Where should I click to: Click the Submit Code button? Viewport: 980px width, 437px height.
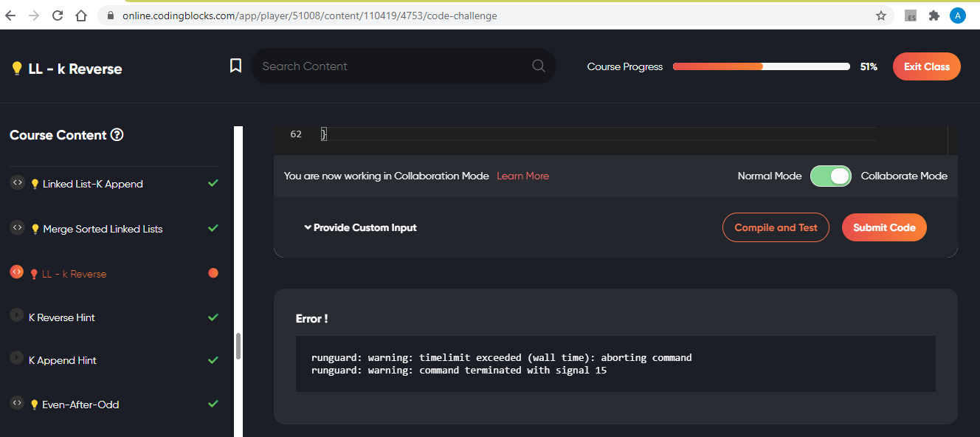click(884, 227)
